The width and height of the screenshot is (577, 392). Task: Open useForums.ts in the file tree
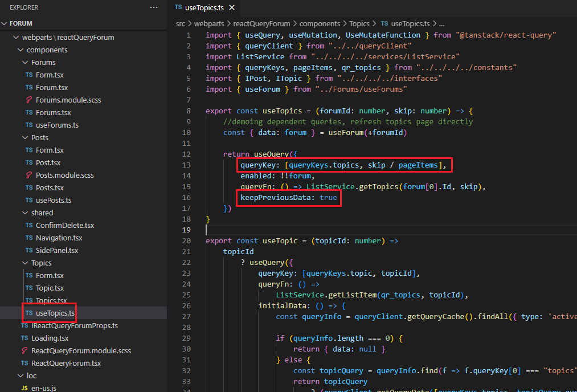pos(57,125)
